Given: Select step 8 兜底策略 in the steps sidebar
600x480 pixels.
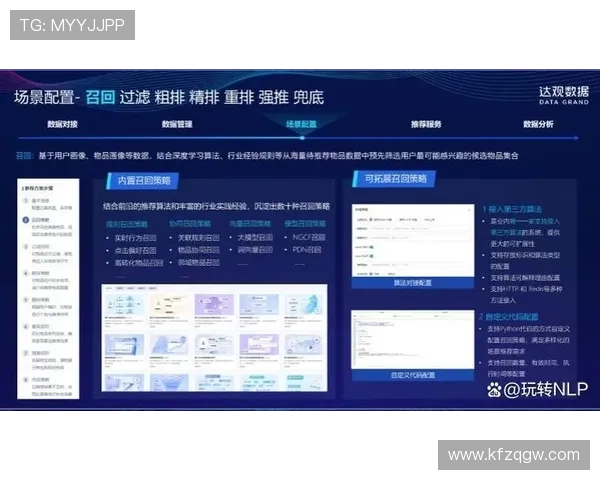Looking at the screenshot, I should point(47,386).
